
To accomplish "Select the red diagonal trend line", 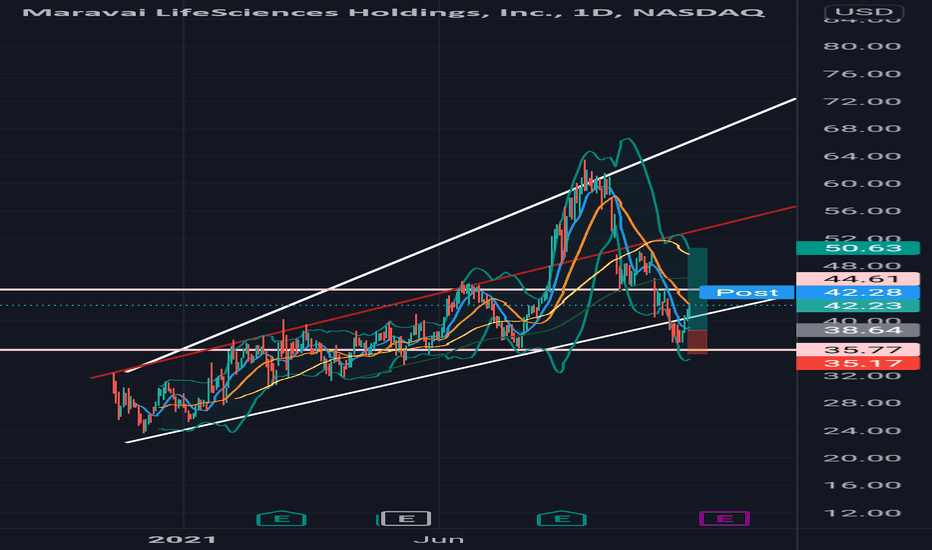I will point(443,292).
